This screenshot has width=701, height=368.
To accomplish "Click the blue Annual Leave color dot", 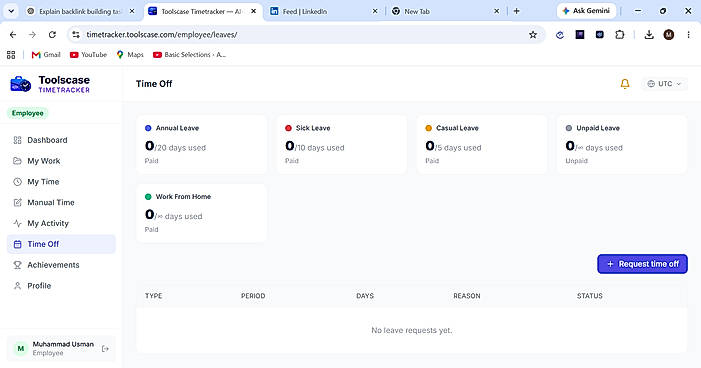I will coord(148,128).
